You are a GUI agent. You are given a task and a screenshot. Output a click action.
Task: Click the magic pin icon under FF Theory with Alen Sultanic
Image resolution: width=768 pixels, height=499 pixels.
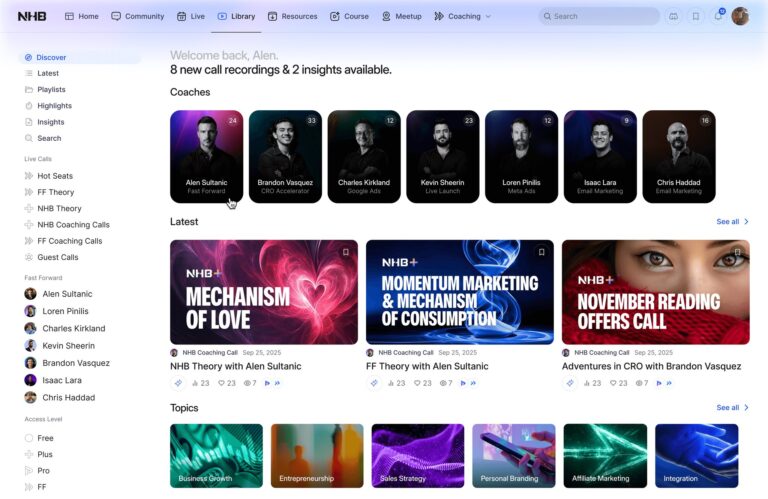click(x=374, y=383)
